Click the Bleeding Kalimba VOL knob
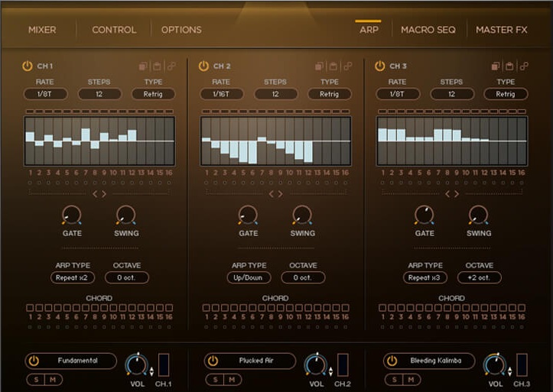The image size is (553, 392). point(495,364)
